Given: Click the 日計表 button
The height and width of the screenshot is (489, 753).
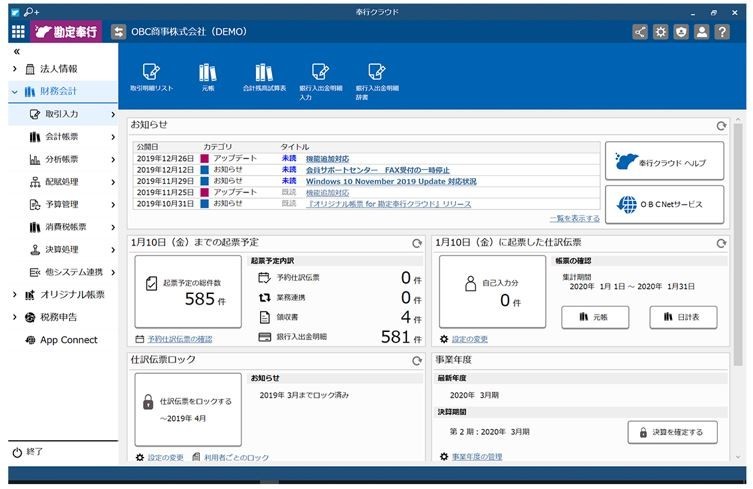Looking at the screenshot, I should click(683, 317).
